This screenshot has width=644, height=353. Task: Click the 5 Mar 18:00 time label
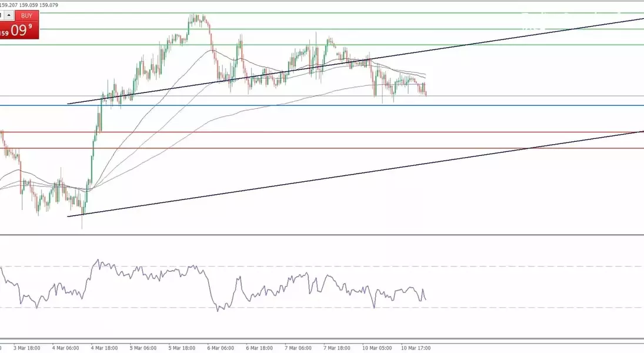coord(182,348)
